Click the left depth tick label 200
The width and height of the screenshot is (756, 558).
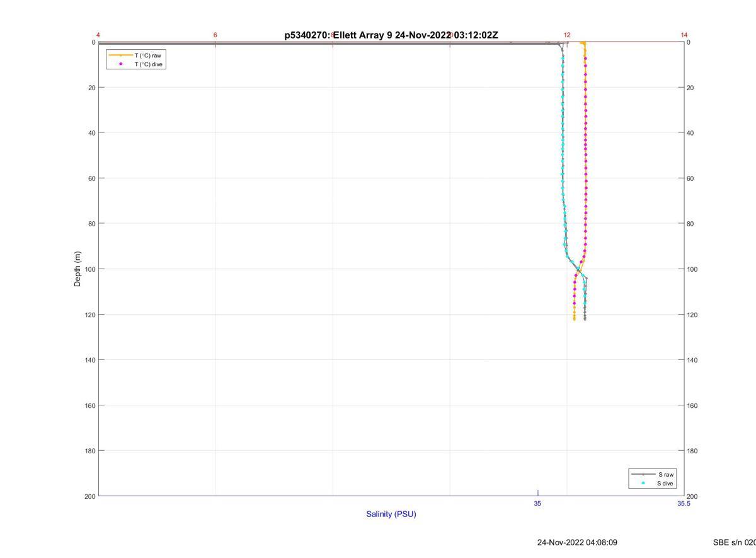pyautogui.click(x=89, y=496)
